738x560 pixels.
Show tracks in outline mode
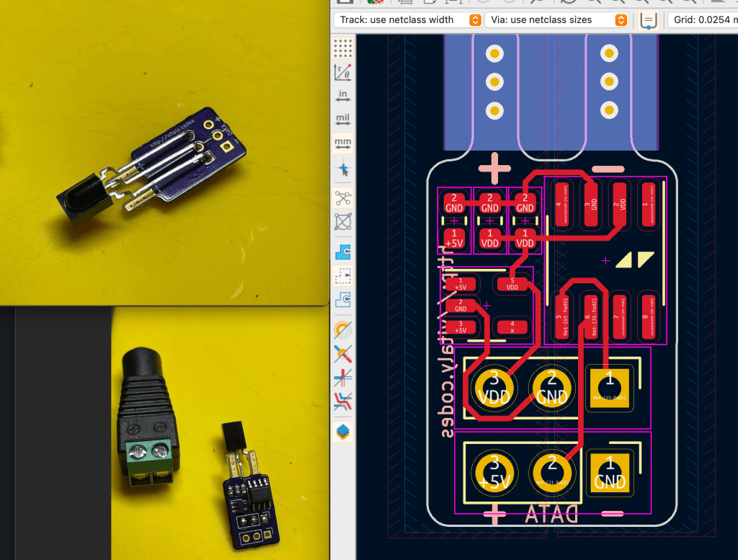(x=343, y=378)
